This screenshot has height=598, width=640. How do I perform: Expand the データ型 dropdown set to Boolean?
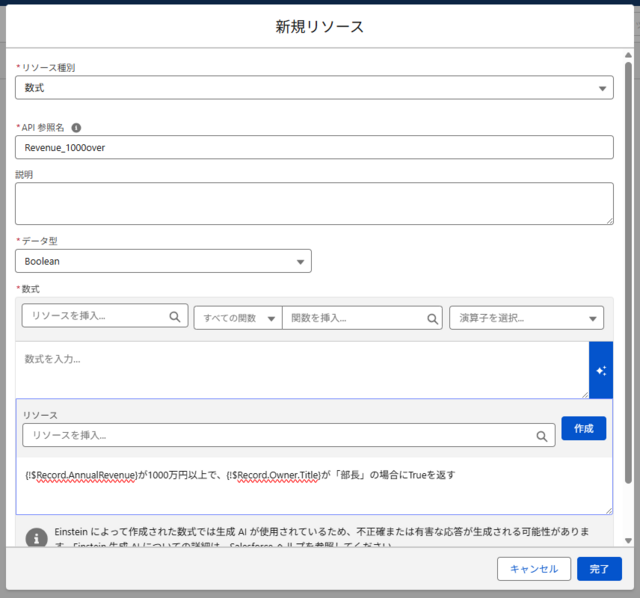(163, 261)
